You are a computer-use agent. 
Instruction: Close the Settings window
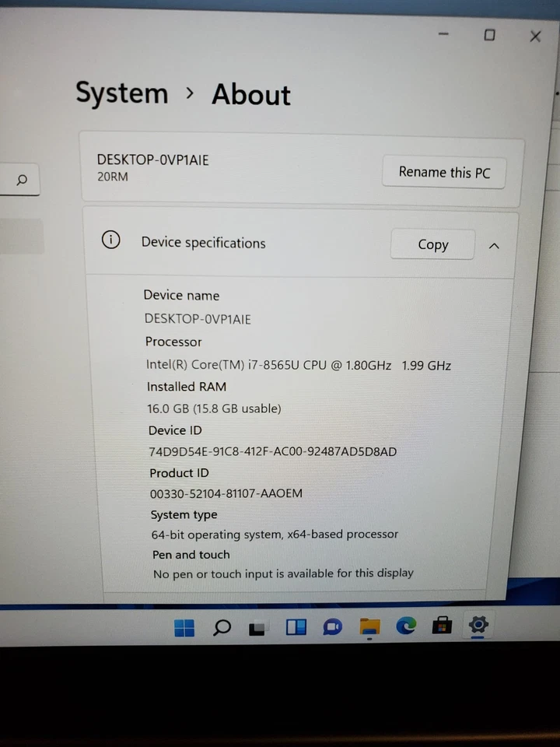coord(535,37)
